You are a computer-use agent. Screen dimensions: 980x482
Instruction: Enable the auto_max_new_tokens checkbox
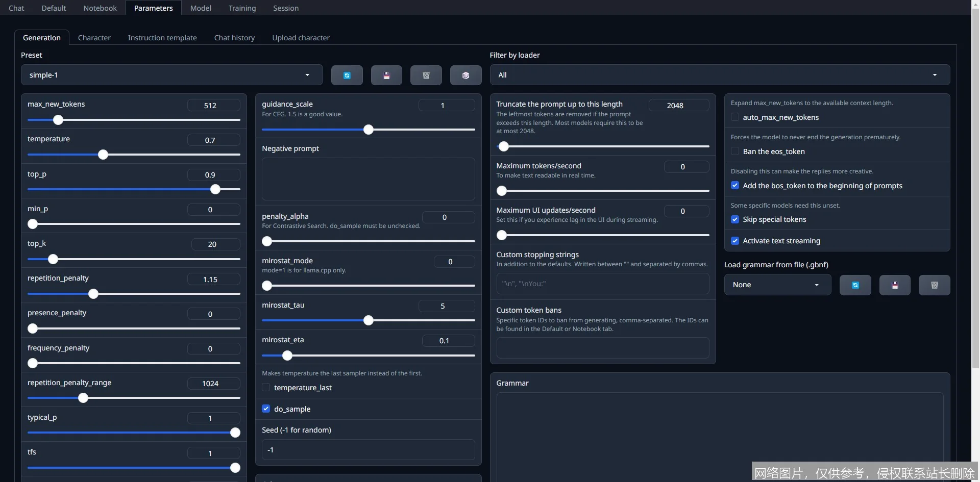point(735,117)
